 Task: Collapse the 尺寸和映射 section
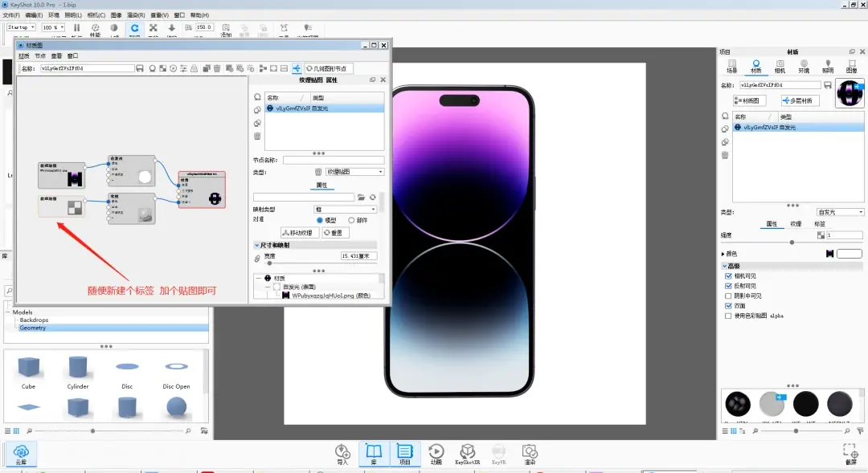(257, 245)
